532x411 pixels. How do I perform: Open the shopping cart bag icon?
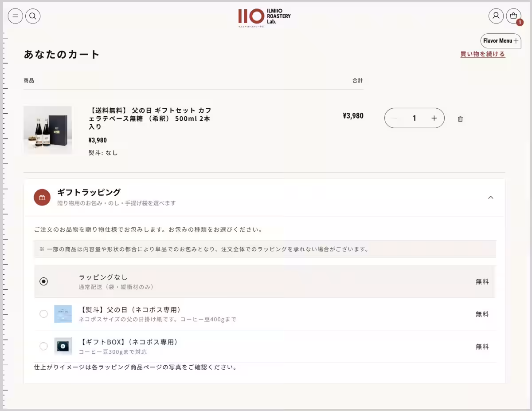pyautogui.click(x=514, y=16)
